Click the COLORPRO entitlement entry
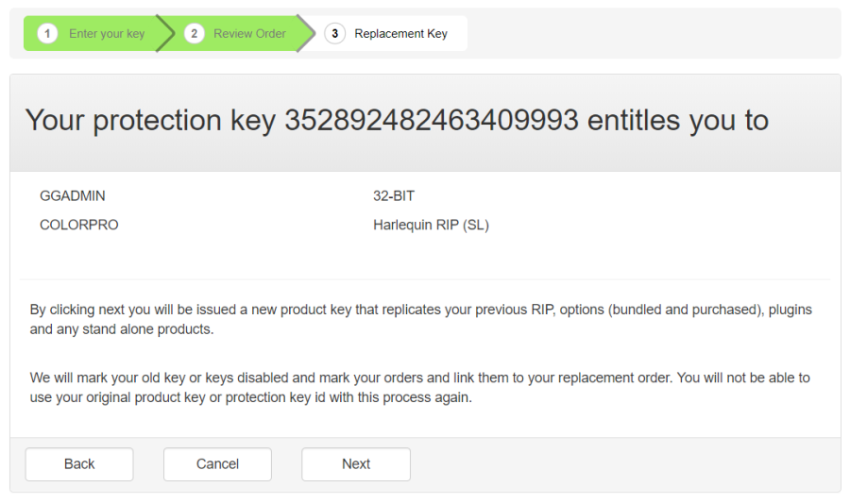The image size is (850, 504). (x=79, y=226)
